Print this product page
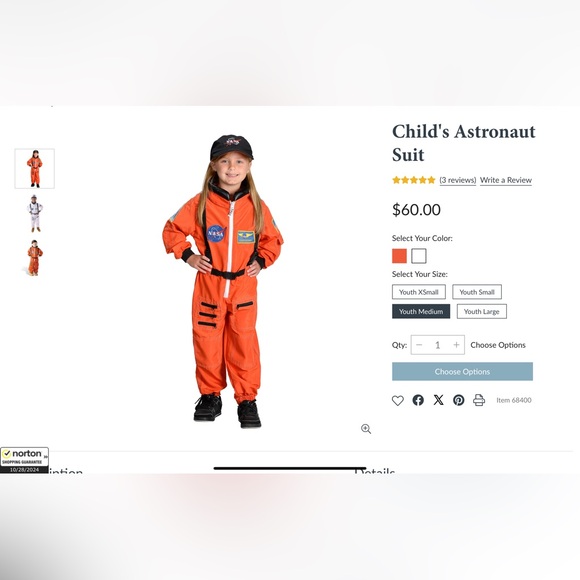The height and width of the screenshot is (580, 580). (x=479, y=400)
